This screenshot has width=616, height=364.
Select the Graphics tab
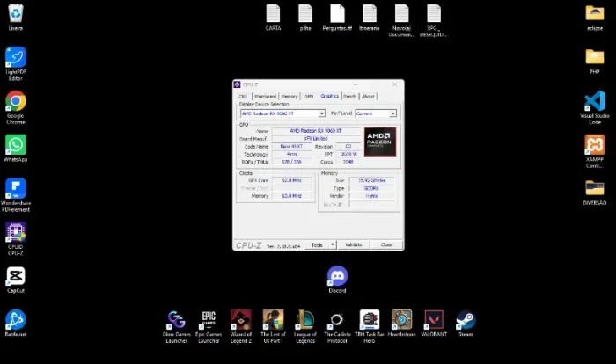pos(329,96)
